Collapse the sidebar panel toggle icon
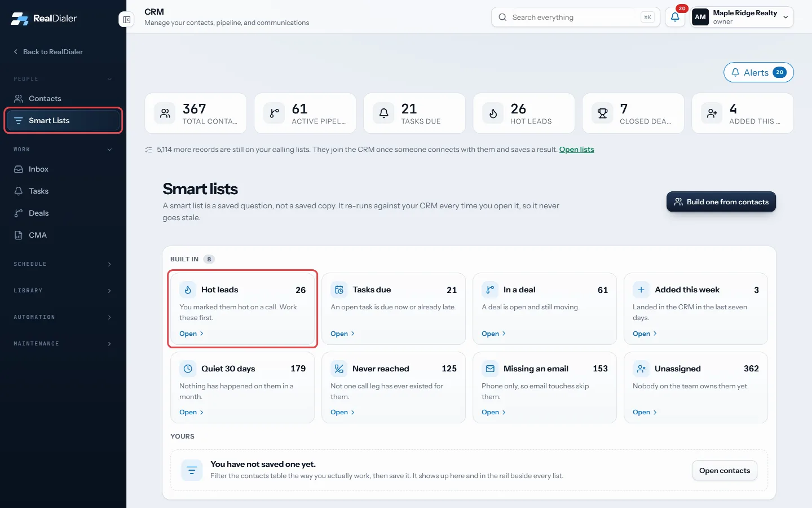Image resolution: width=812 pixels, height=508 pixels. point(127,20)
